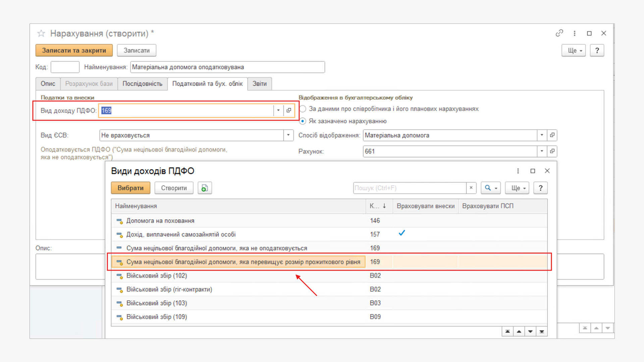Open the field value next to Вид доходу ПДФО

tap(289, 110)
